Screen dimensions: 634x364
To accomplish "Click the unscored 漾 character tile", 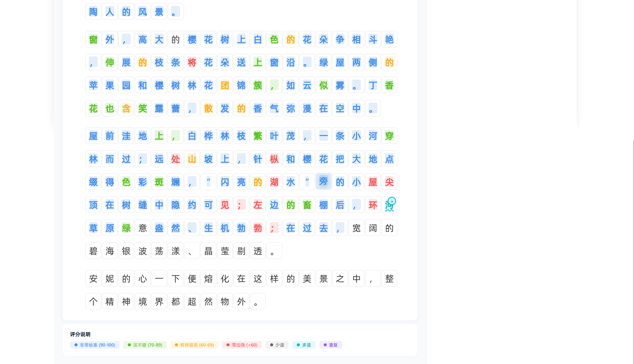I will 175,250.
